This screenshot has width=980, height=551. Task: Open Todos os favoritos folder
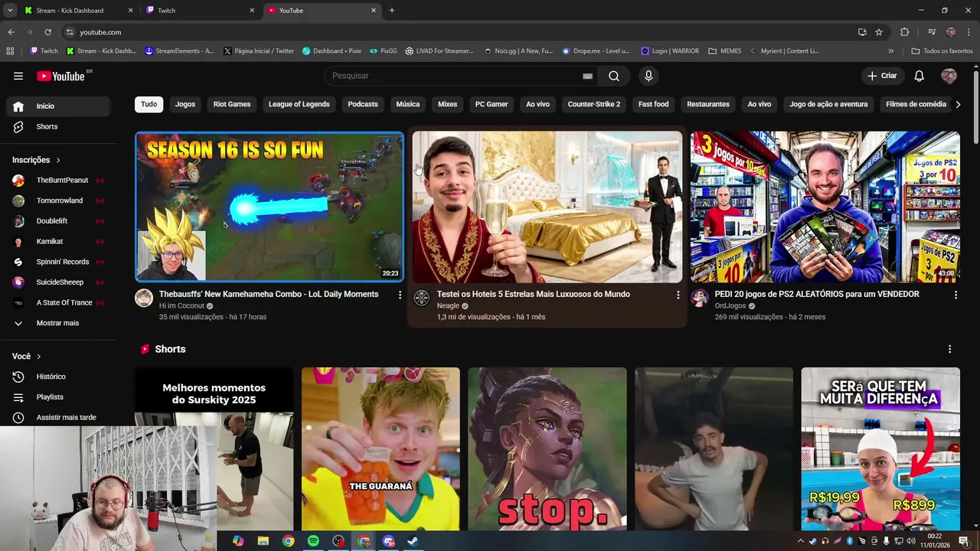pyautogui.click(x=942, y=51)
